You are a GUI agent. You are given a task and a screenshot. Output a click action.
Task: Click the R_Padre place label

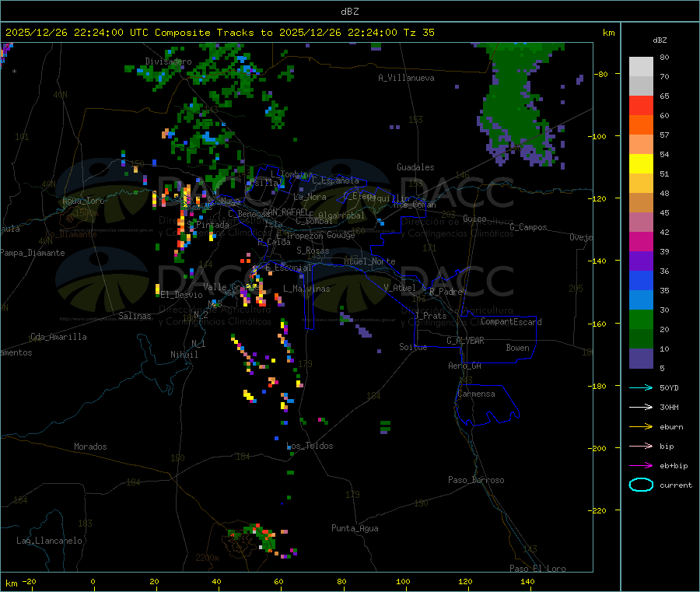[x=446, y=292]
